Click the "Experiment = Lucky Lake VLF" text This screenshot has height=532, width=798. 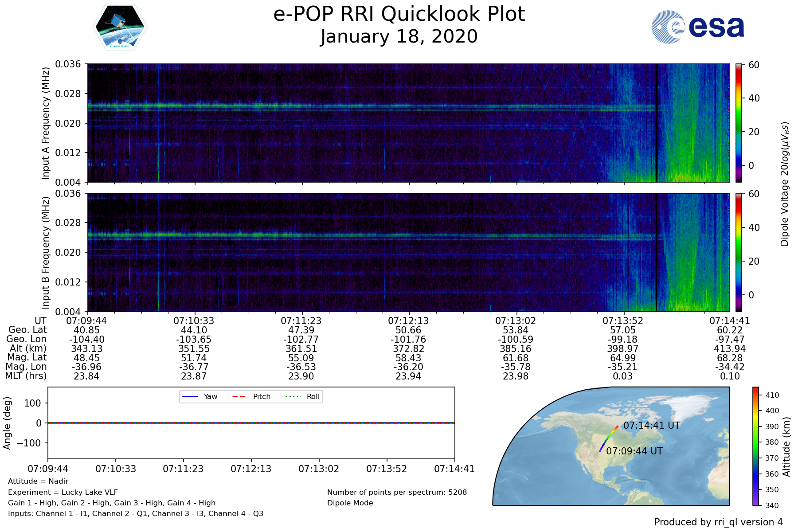(x=63, y=492)
